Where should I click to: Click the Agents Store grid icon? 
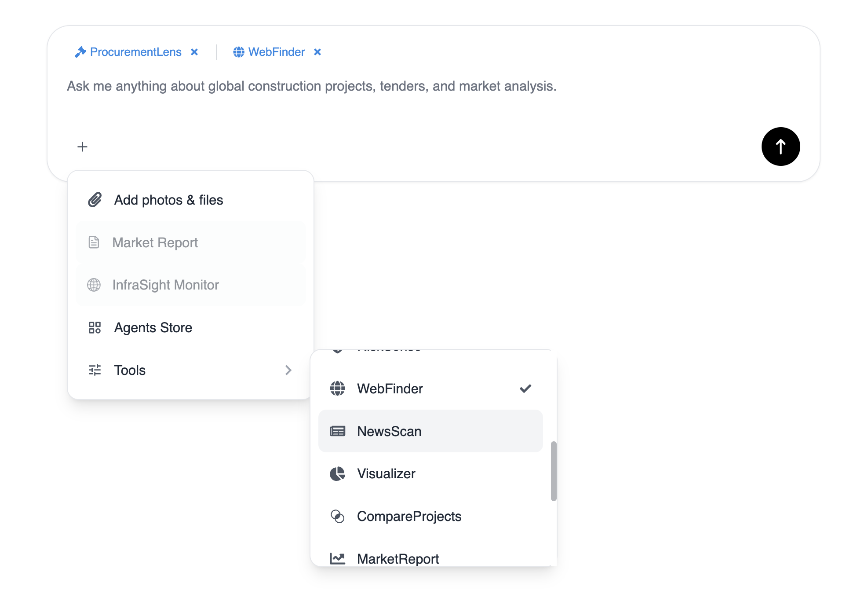[95, 328]
